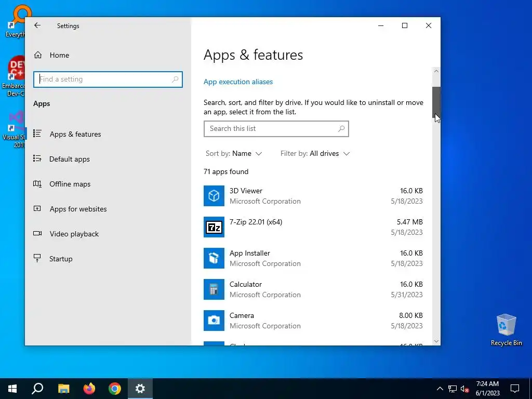The image size is (532, 399).
Task: Select the App Installer list entry
Action: coord(313,258)
